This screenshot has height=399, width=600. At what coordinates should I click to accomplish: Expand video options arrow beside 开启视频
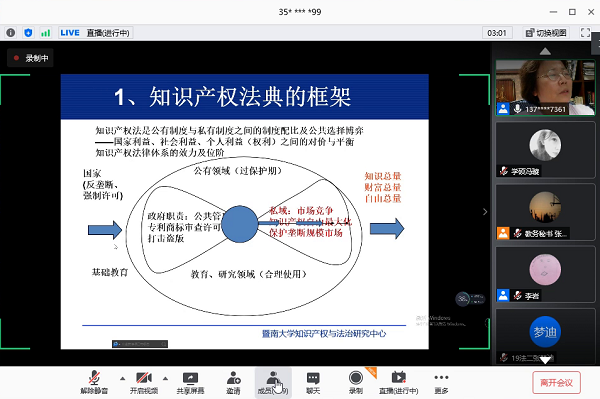pyautogui.click(x=165, y=379)
